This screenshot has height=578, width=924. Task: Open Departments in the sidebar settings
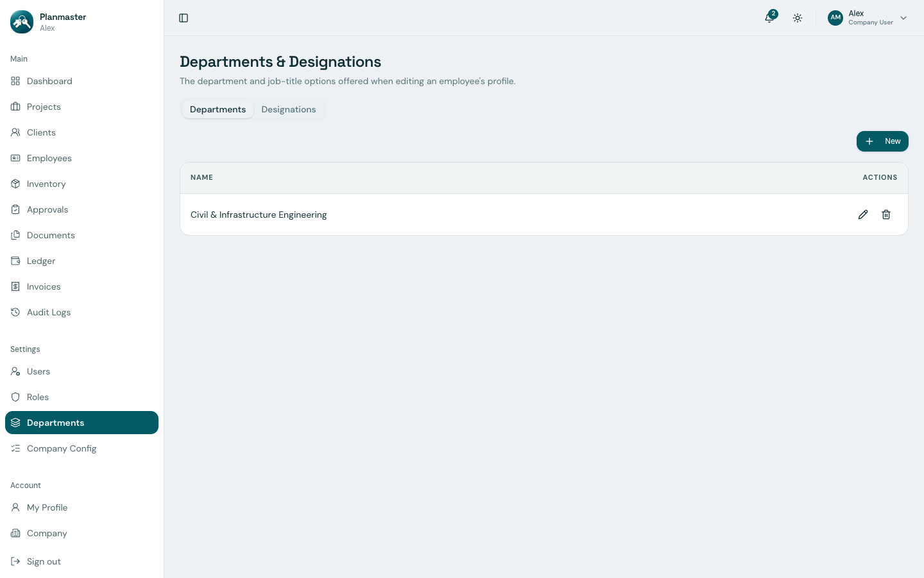point(81,423)
